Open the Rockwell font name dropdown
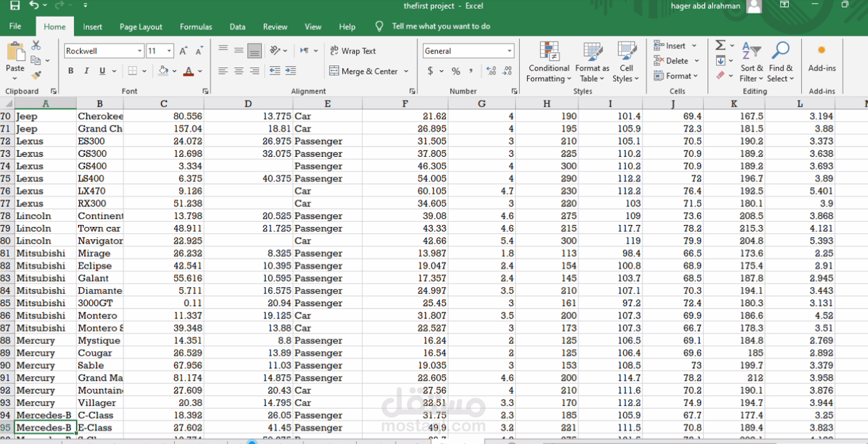This screenshot has height=444, width=868. click(x=139, y=51)
